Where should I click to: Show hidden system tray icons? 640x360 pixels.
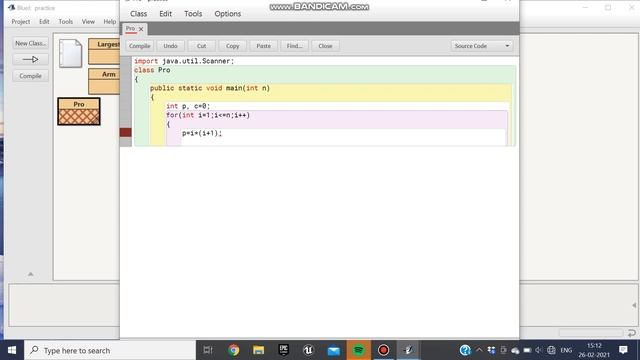(479, 350)
